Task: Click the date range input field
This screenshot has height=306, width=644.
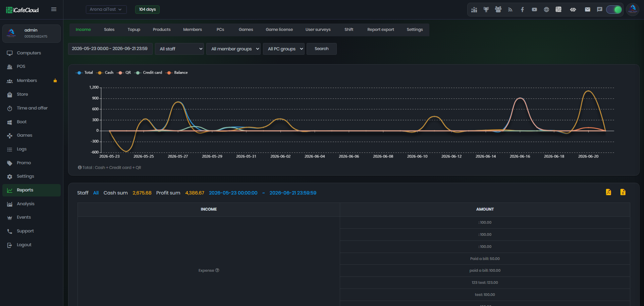Action: [110, 49]
